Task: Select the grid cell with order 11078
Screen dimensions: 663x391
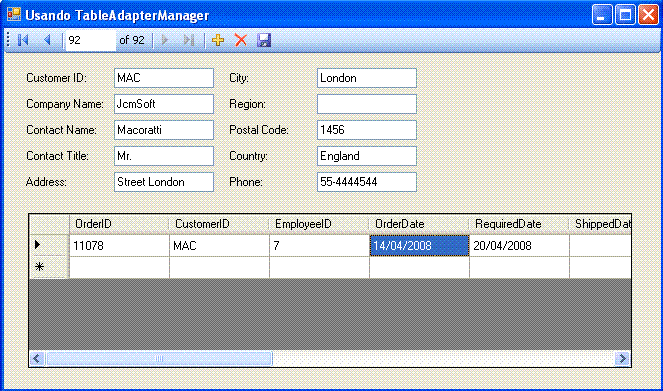Action: 119,246
